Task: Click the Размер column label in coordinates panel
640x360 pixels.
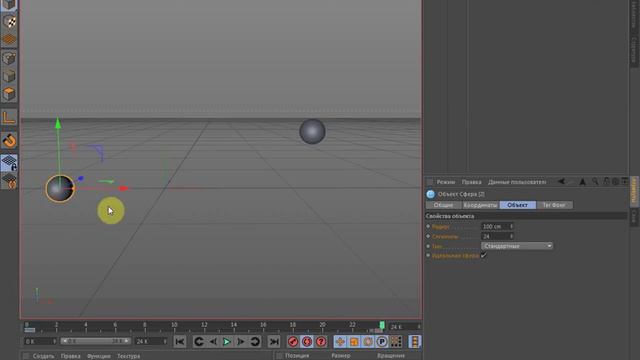Action: click(x=341, y=356)
